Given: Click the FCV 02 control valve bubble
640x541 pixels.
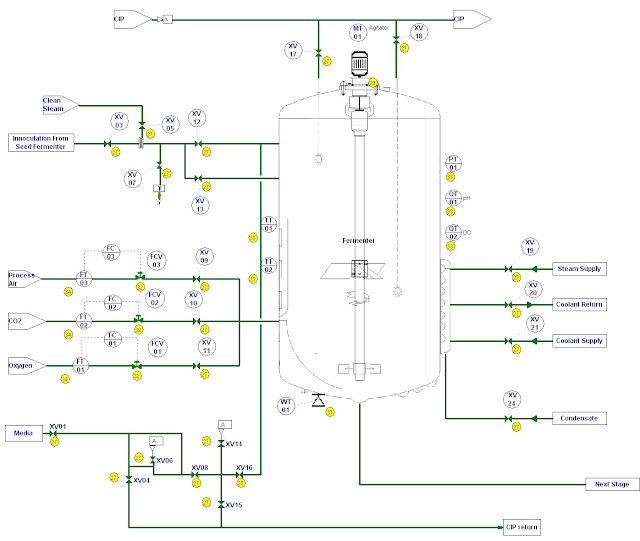Looking at the screenshot, I should (x=155, y=299).
